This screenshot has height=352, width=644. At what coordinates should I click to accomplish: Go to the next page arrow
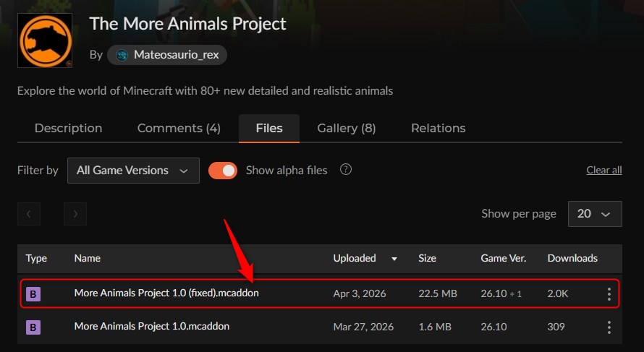[75, 214]
